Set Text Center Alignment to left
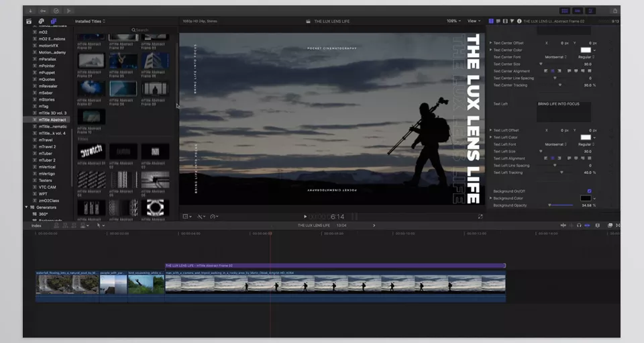 [x=545, y=71]
